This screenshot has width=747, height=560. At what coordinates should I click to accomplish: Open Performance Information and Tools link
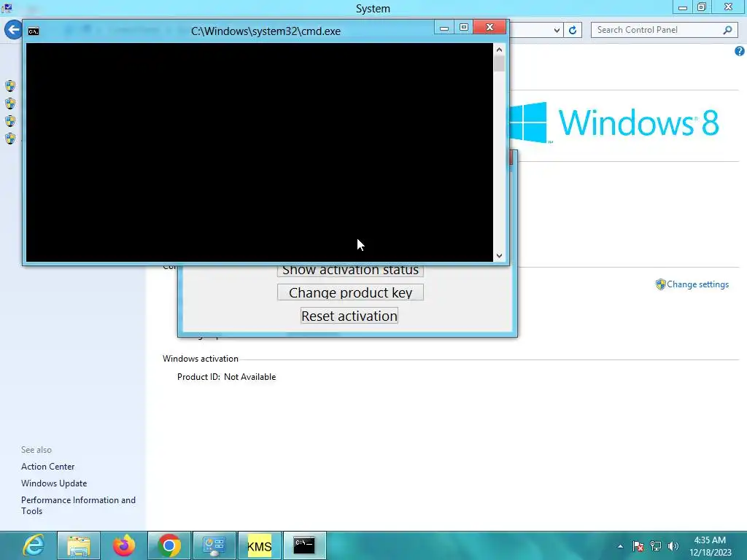coord(78,505)
